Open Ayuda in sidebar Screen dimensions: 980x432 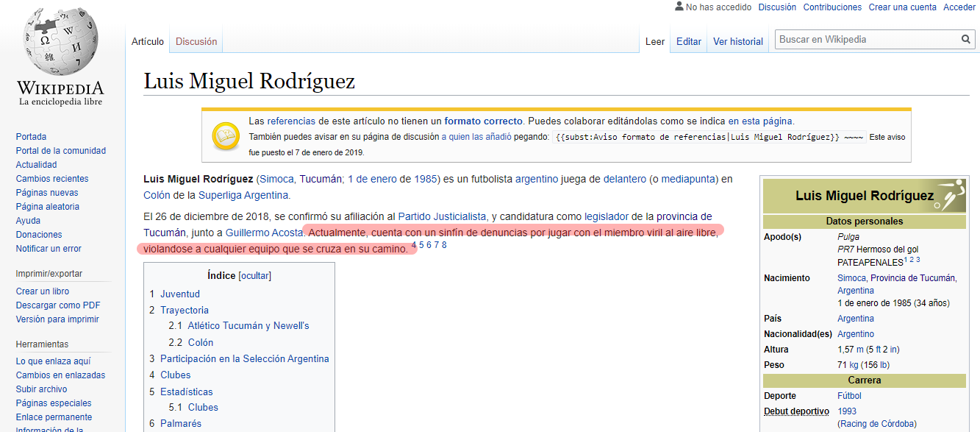pos(28,221)
